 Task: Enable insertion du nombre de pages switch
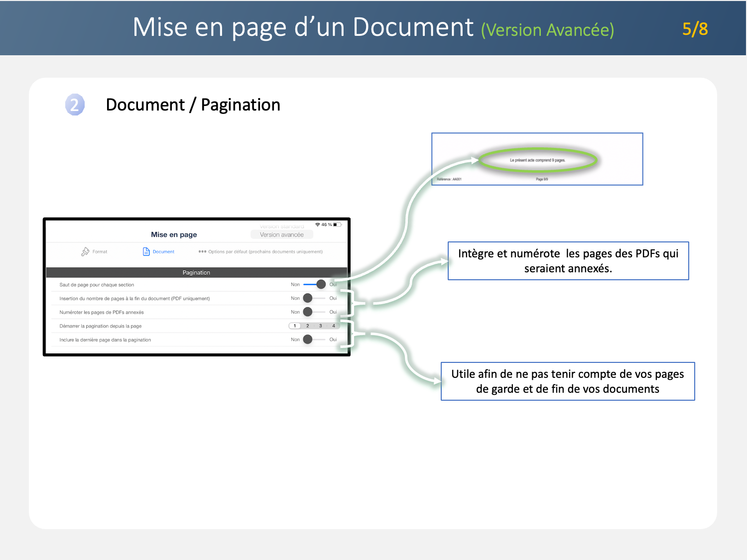[314, 298]
